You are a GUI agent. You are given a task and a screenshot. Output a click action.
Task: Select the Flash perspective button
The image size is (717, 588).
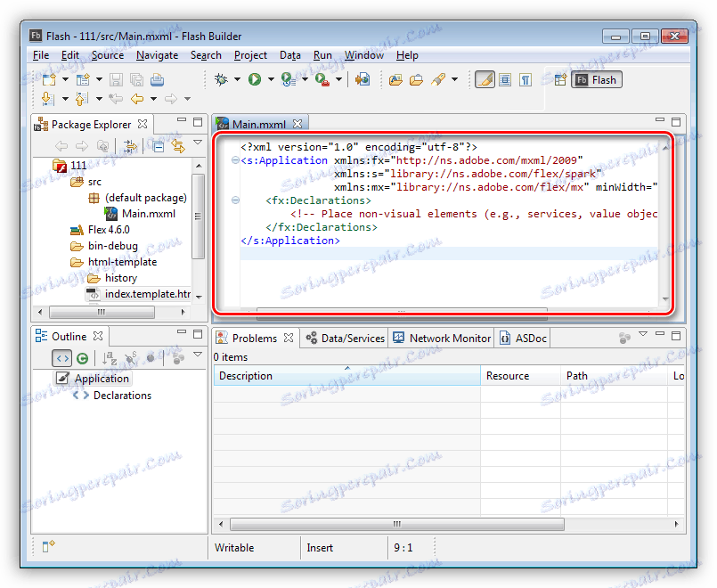pos(596,80)
